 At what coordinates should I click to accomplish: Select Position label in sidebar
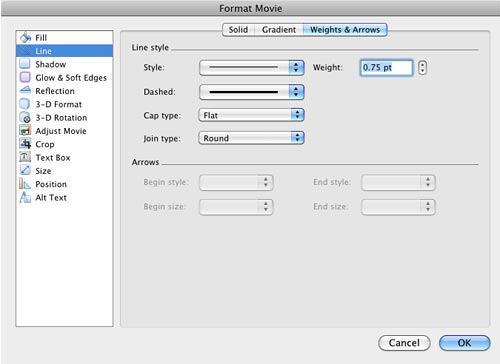point(51,184)
